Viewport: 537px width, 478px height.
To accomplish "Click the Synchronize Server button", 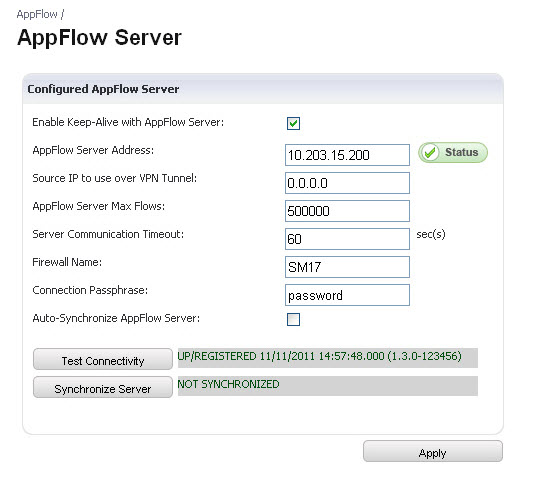I will 103,387.
